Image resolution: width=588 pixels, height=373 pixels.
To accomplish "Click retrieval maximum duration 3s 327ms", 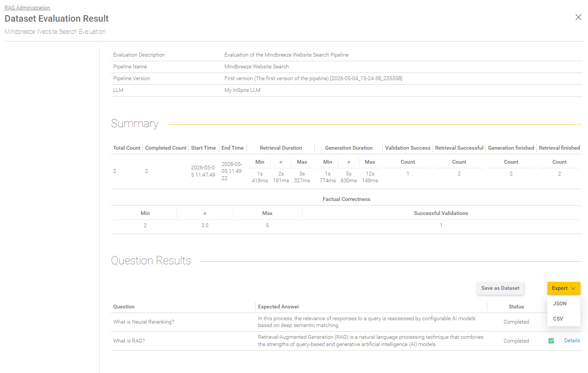I will pos(302,177).
